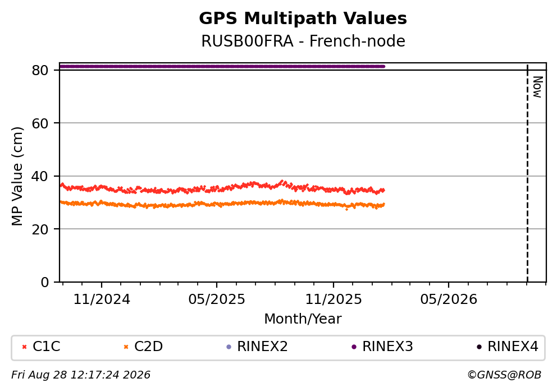Screen dimensions: 557x392
Task: Click the rotated Now label
Action: (x=538, y=87)
